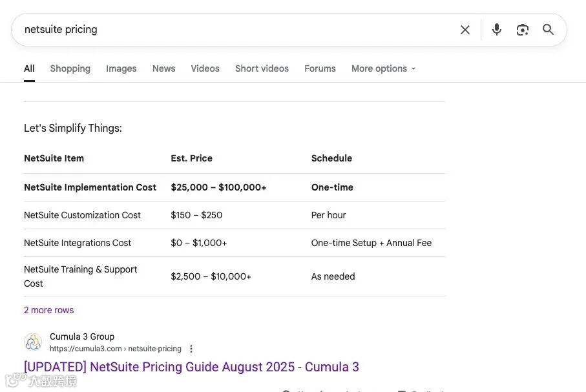
Task: Open NetSuite Pricing Guide August 2025 link
Action: (x=191, y=367)
